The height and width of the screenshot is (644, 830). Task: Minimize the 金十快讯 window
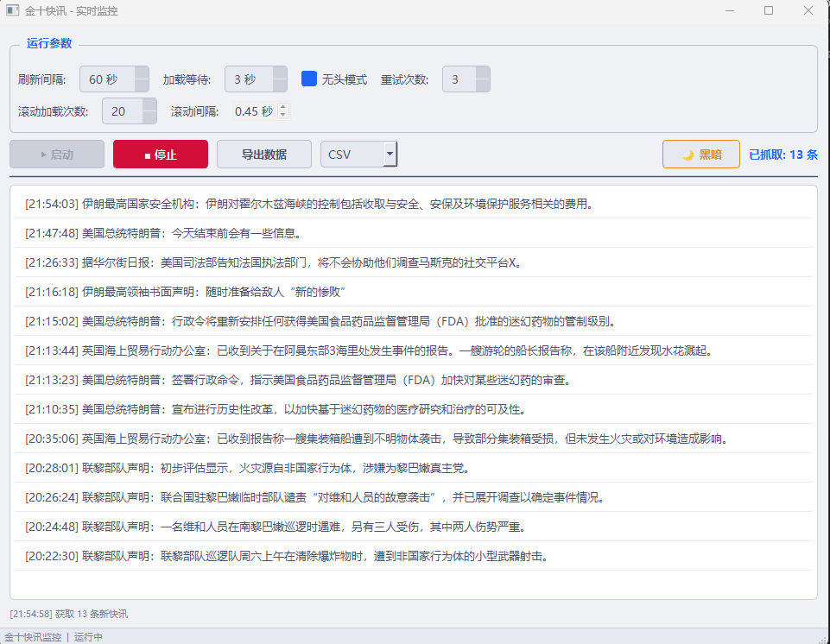tap(730, 10)
